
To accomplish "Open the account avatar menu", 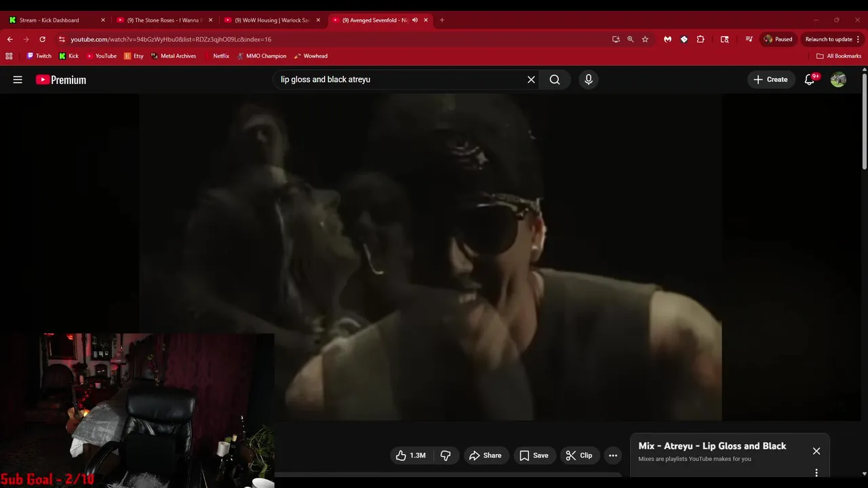I will tap(838, 79).
